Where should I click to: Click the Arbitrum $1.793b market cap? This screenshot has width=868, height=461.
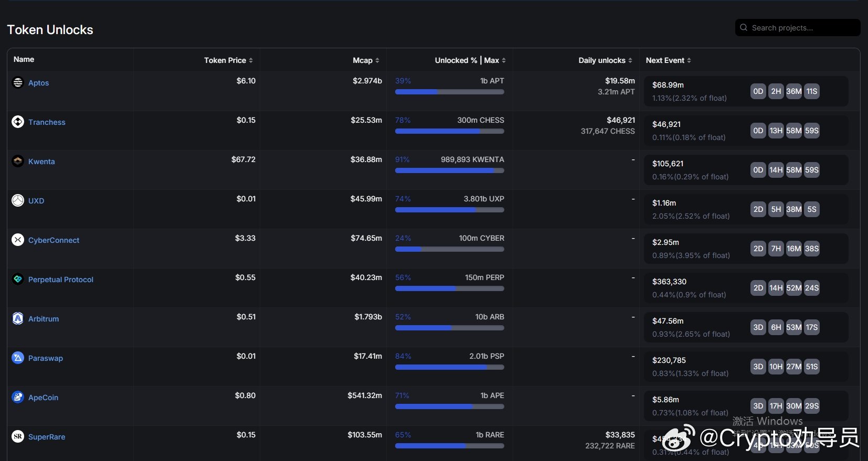click(368, 317)
